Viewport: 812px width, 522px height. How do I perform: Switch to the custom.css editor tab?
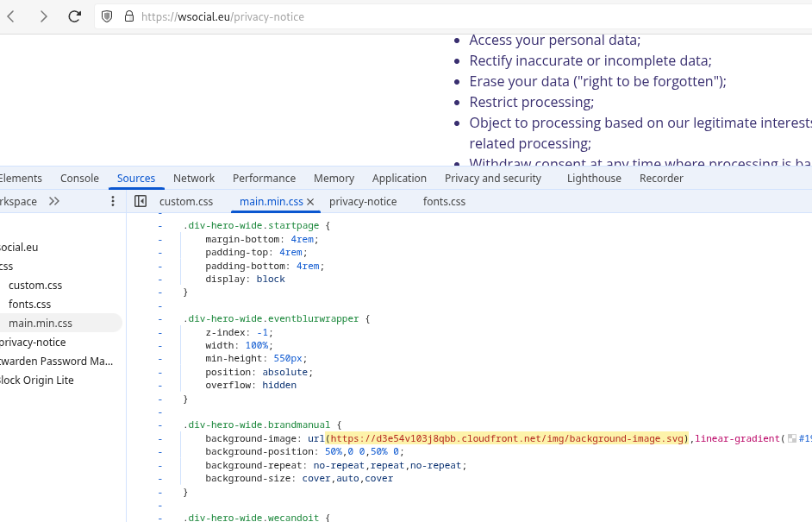tap(185, 202)
